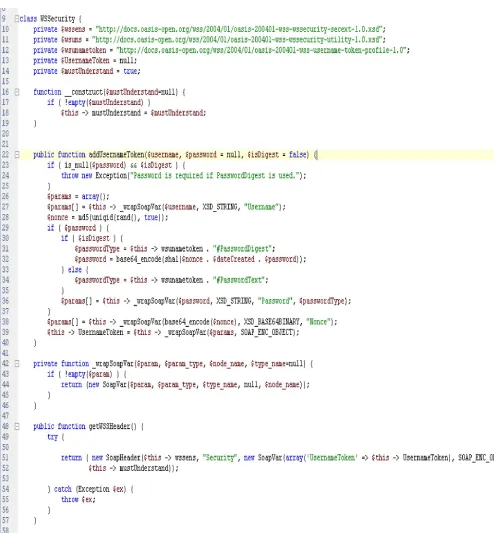Click the "addUsernameToken" function name
The width and height of the screenshot is (494, 533).
pos(116,155)
